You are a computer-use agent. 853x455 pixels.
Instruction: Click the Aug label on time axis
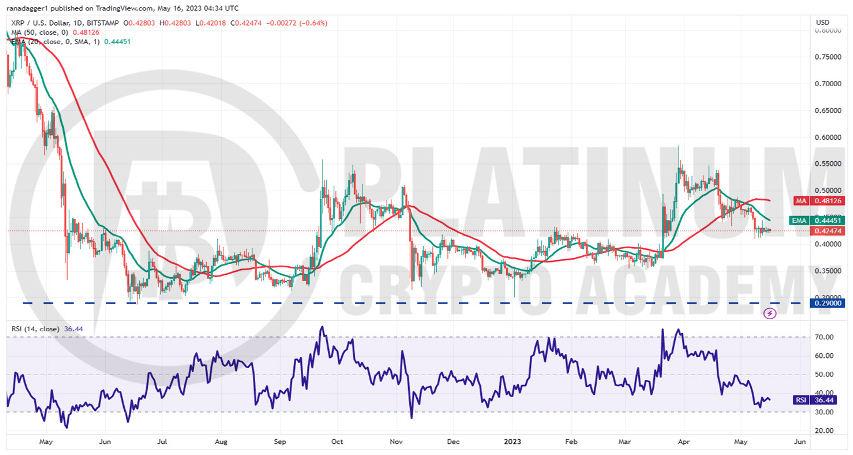coord(220,441)
